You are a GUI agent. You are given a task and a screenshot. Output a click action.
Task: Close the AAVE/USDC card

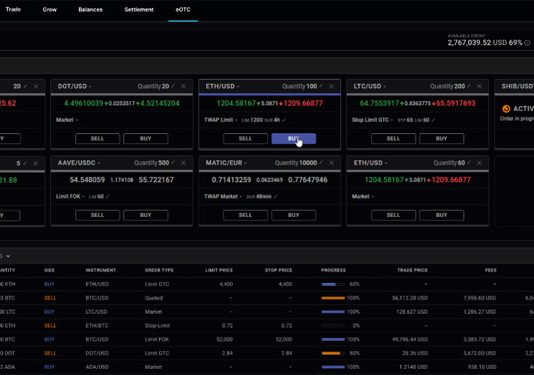click(184, 163)
